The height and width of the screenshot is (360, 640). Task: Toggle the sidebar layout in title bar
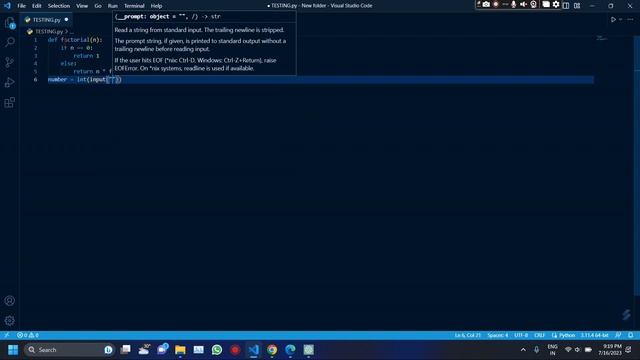566,6
